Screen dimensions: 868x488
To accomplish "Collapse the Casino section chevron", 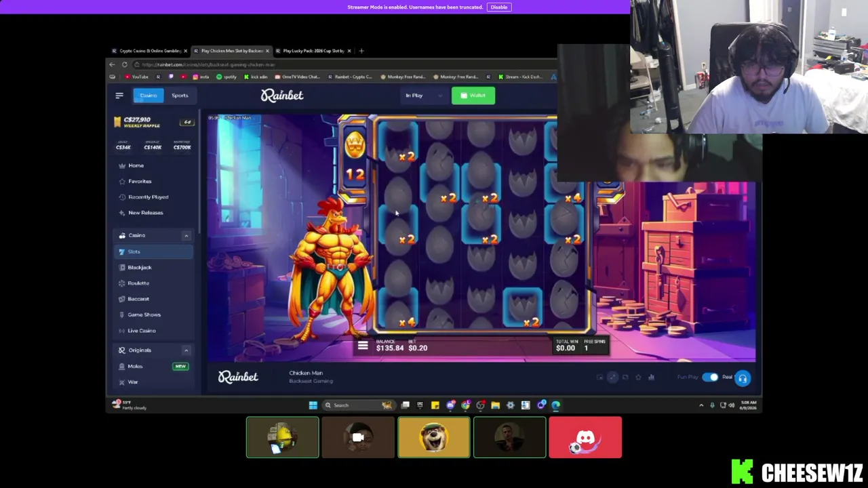I will (186, 235).
